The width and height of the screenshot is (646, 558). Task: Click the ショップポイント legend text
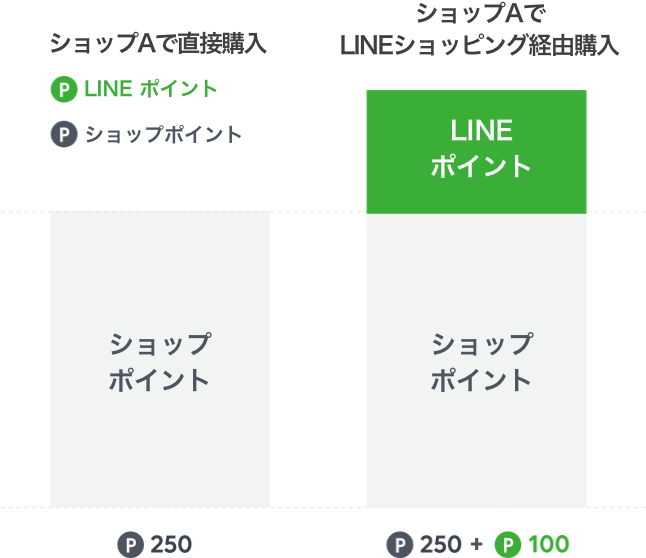pyautogui.click(x=164, y=134)
